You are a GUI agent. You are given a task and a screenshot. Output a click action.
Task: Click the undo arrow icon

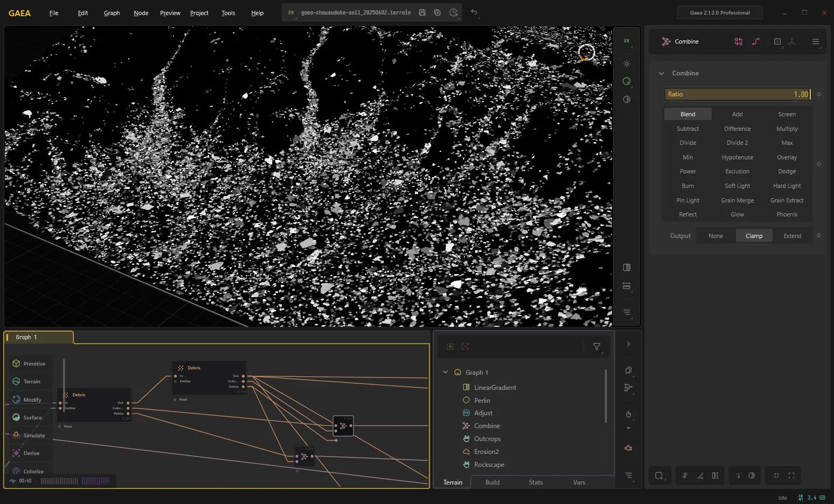tap(474, 12)
